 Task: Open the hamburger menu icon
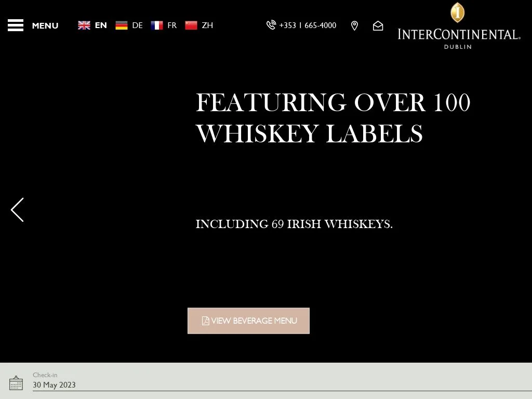(x=16, y=25)
